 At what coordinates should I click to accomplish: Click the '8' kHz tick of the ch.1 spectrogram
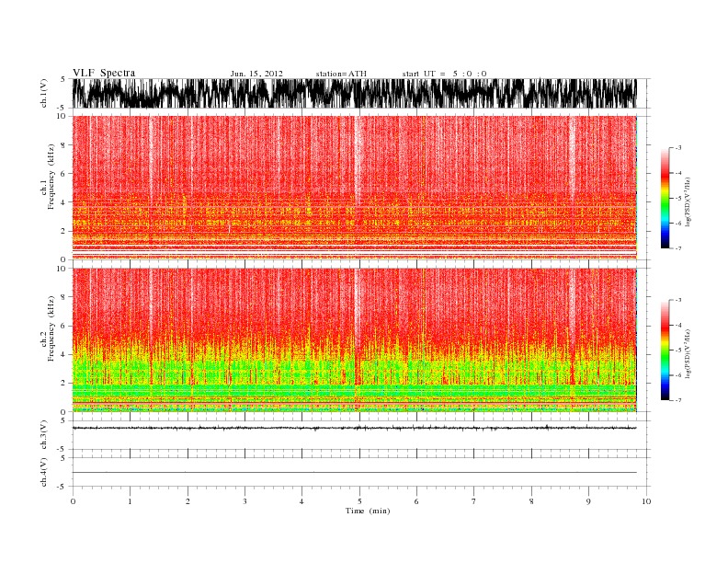coord(64,145)
